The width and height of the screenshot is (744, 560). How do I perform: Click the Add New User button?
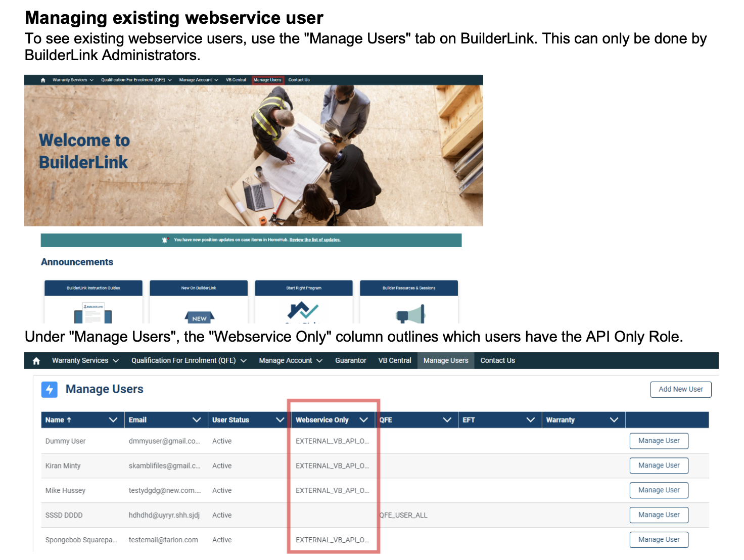(680, 389)
